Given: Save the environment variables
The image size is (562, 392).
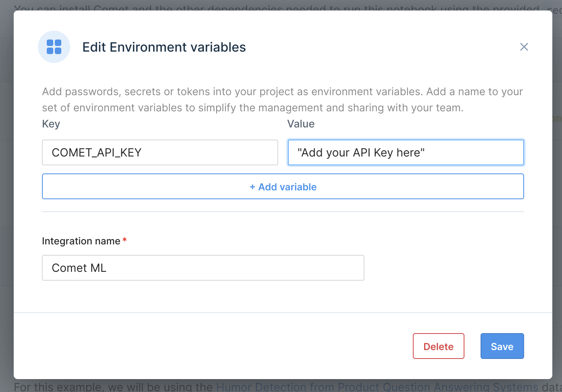Looking at the screenshot, I should click(x=502, y=346).
